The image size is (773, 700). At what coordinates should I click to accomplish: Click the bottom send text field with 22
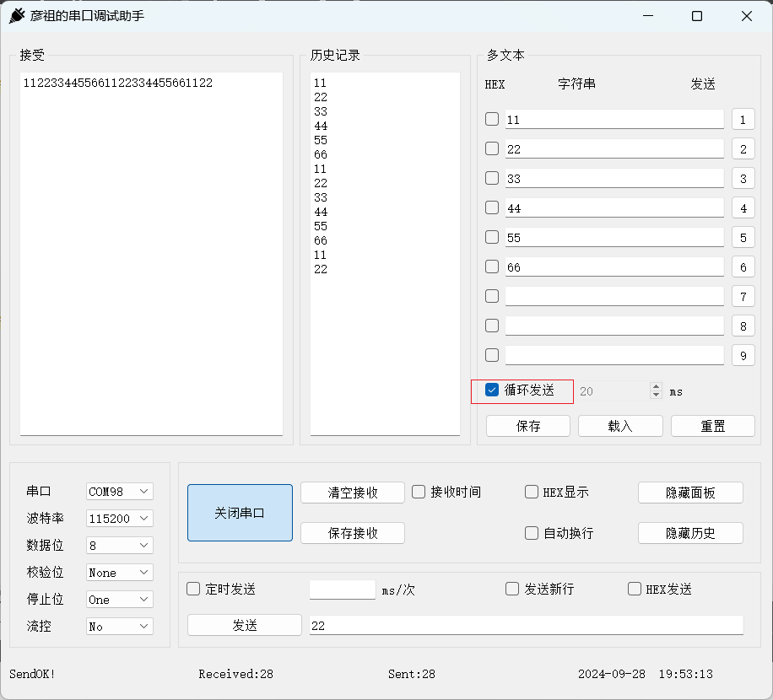526,626
